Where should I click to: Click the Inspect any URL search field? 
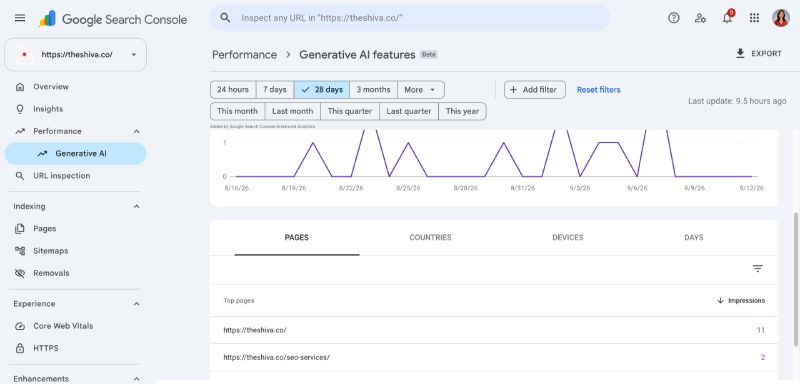pyautogui.click(x=410, y=18)
